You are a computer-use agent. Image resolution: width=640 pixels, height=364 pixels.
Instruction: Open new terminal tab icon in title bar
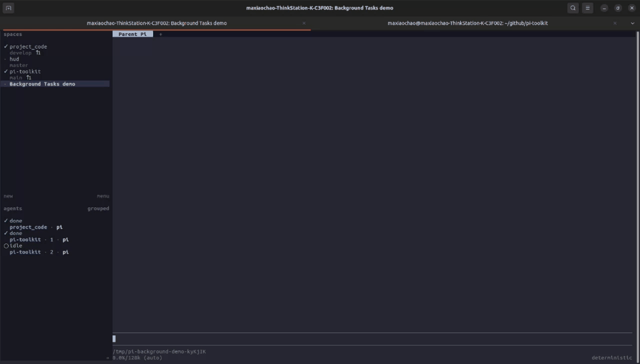tap(9, 8)
